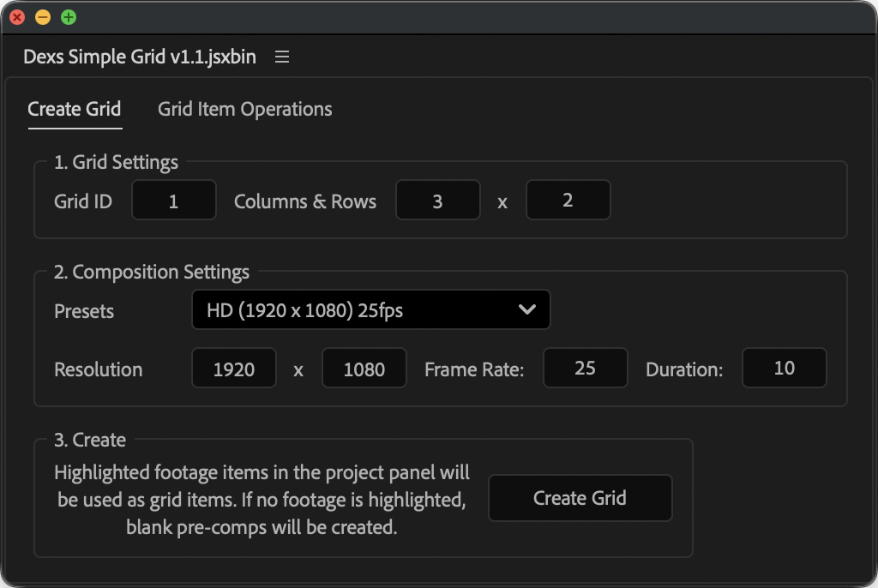
Task: Select the Rows field showing 2
Action: point(568,201)
